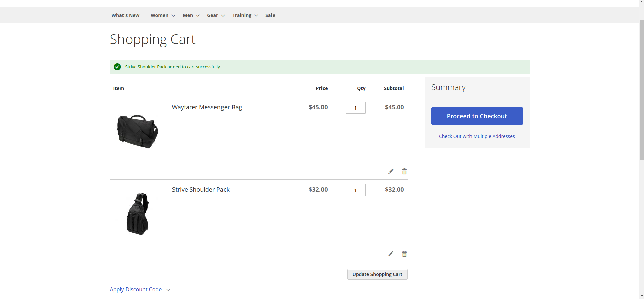The width and height of the screenshot is (644, 299).
Task: Expand Apply Discount Code section
Action: pyautogui.click(x=140, y=289)
